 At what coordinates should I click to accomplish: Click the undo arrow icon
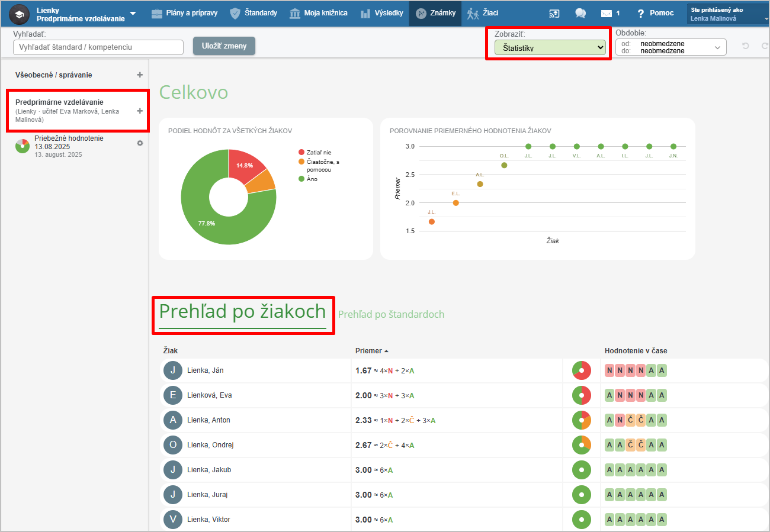745,46
